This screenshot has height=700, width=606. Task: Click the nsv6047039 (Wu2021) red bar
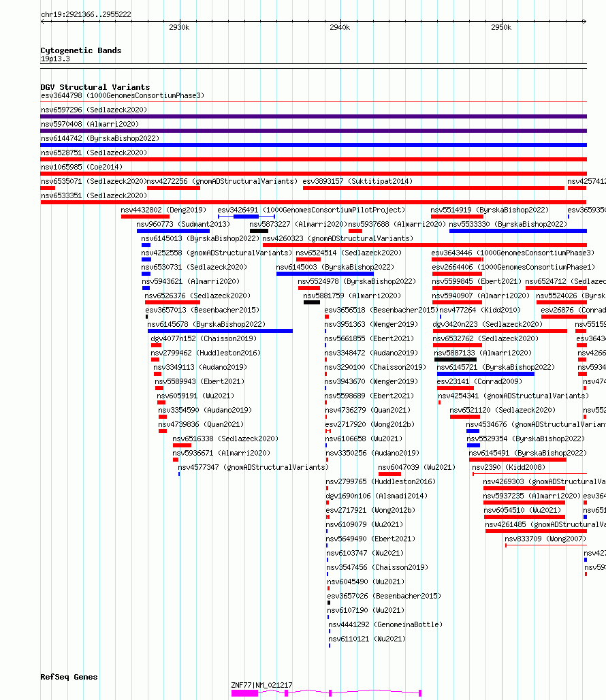pos(389,474)
